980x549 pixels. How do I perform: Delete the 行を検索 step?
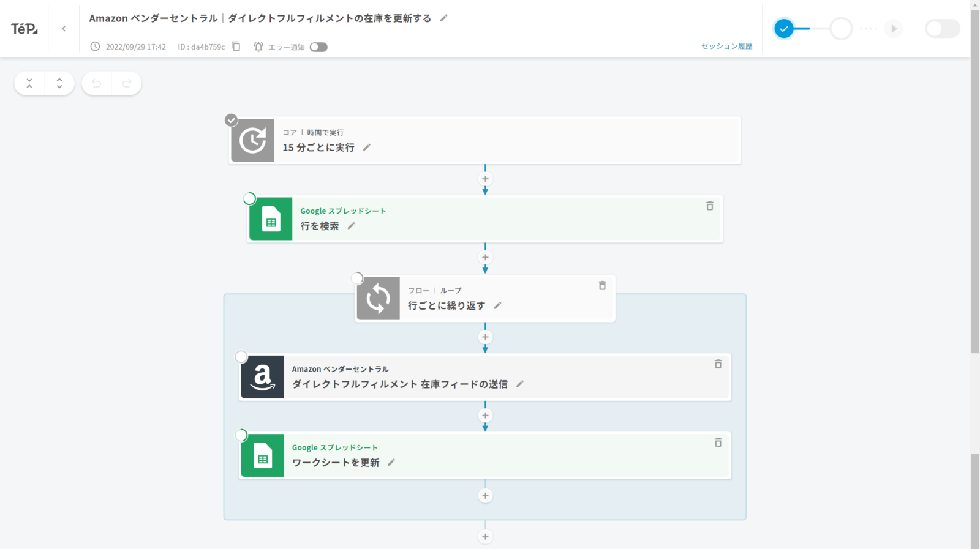coord(710,206)
